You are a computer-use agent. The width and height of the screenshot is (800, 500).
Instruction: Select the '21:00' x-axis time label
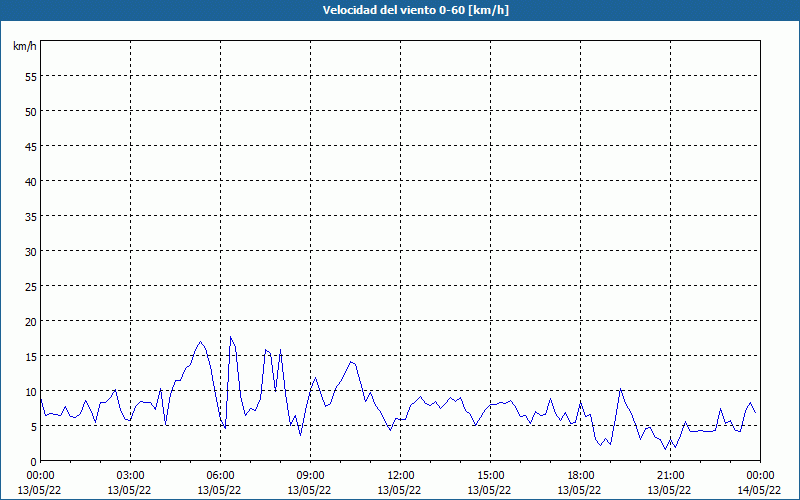click(x=670, y=476)
